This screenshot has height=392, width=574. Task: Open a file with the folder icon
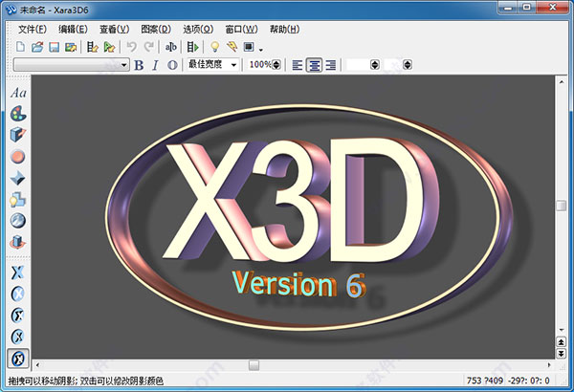tap(37, 47)
